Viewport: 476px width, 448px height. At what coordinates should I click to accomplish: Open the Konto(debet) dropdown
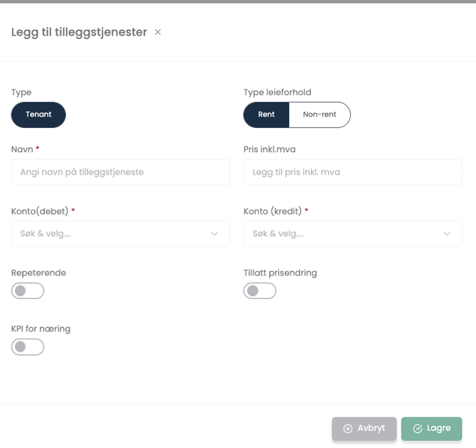point(114,234)
